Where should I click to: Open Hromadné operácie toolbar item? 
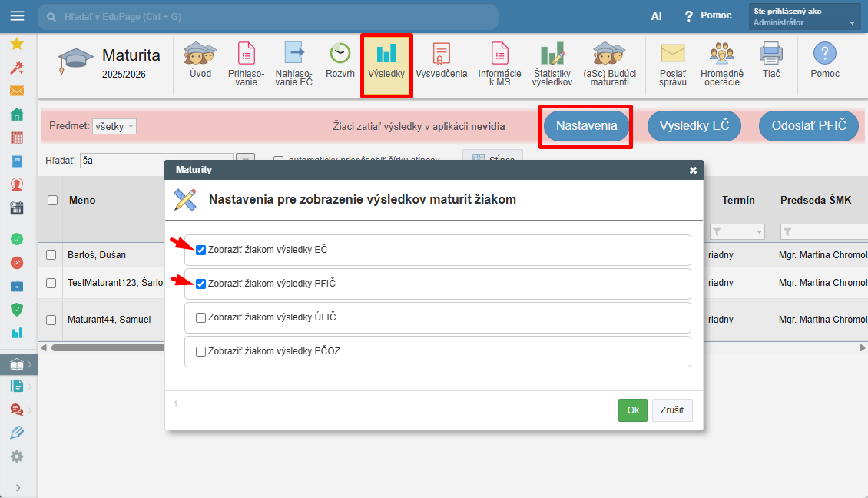coord(722,64)
